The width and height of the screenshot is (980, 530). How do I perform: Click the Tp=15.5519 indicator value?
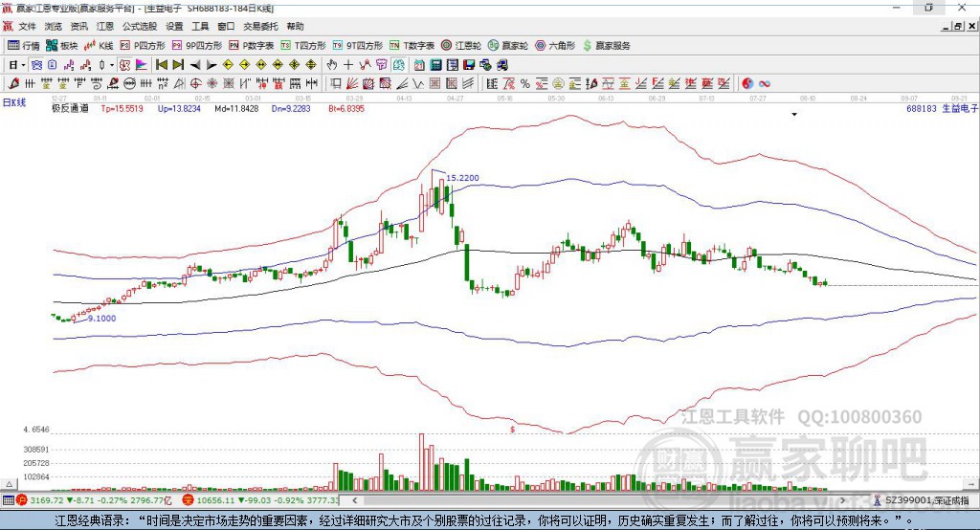click(x=122, y=108)
